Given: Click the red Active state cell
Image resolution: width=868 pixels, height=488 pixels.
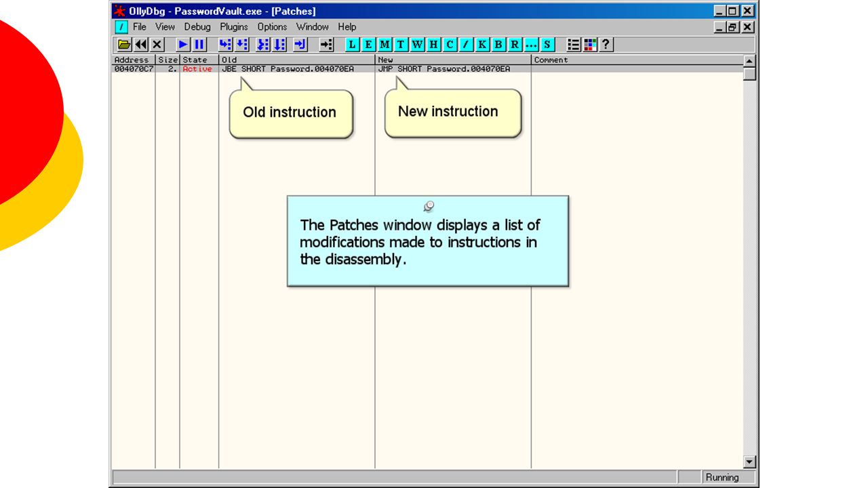Looking at the screenshot, I should pos(197,69).
